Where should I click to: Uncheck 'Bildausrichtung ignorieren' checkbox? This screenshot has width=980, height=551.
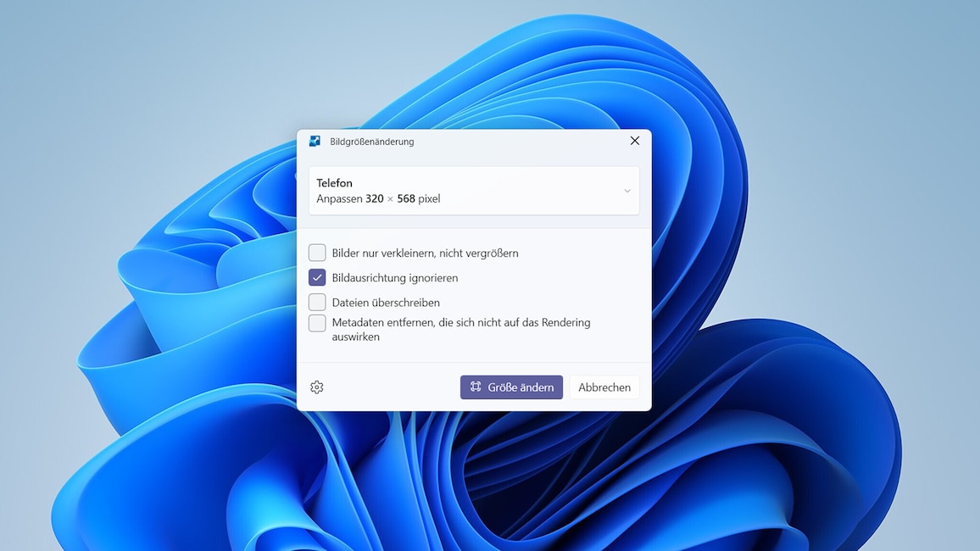click(317, 277)
